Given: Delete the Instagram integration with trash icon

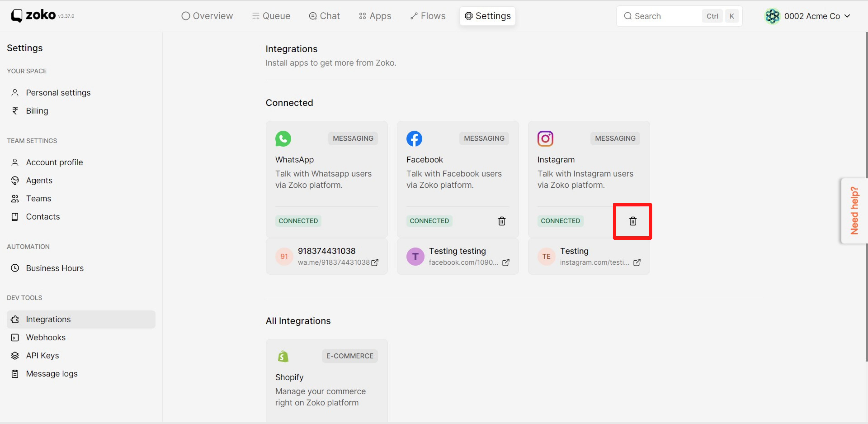Looking at the screenshot, I should (x=633, y=221).
